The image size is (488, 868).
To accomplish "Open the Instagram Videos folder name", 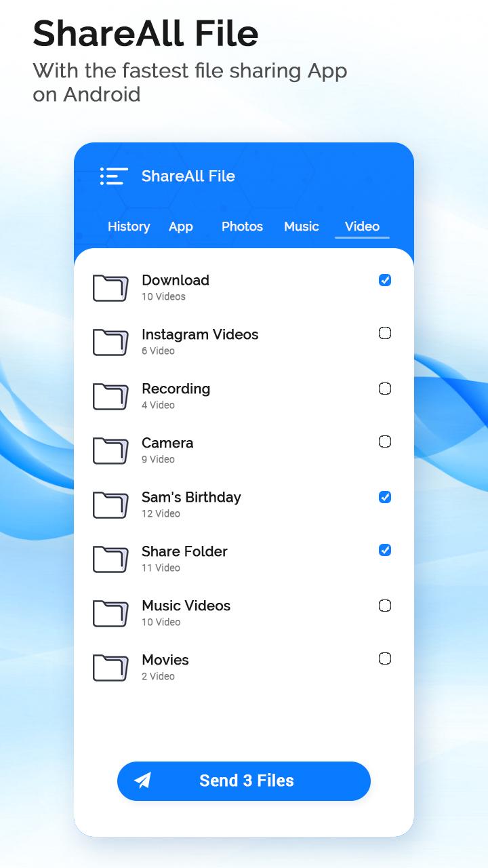I will pos(200,334).
